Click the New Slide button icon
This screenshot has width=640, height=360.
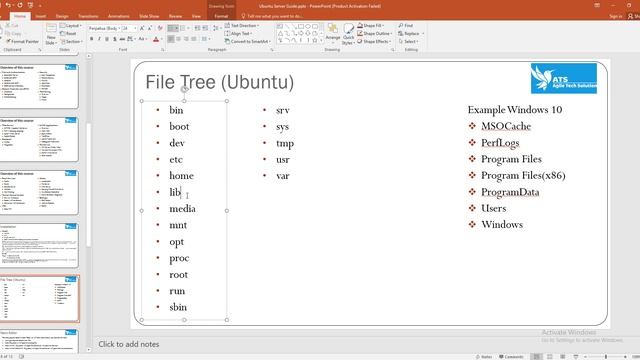click(51, 28)
